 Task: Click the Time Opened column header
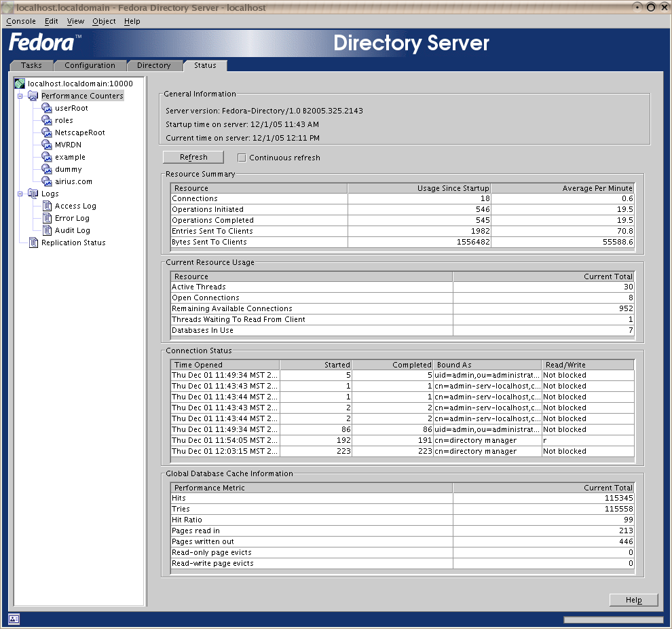[225, 365]
